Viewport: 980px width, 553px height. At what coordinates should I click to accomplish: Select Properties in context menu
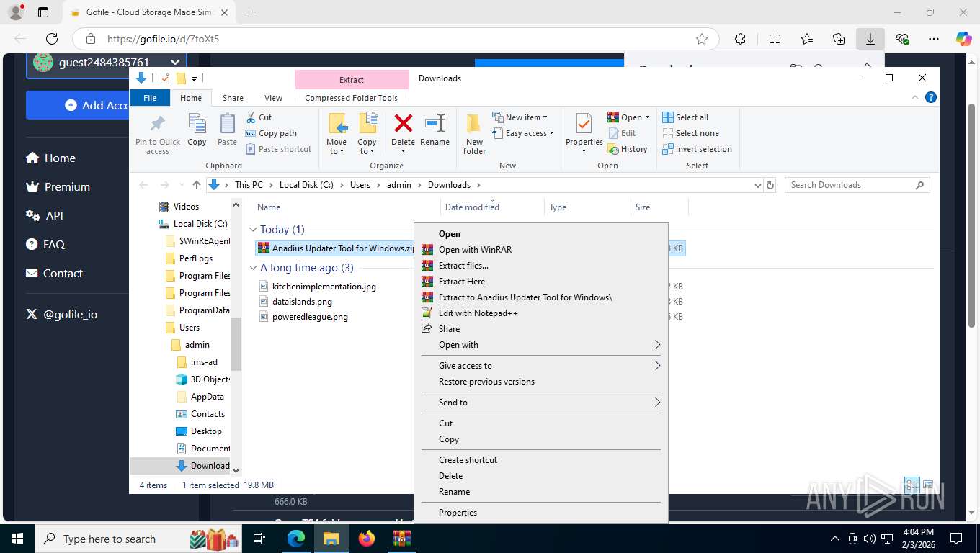tap(541, 513)
